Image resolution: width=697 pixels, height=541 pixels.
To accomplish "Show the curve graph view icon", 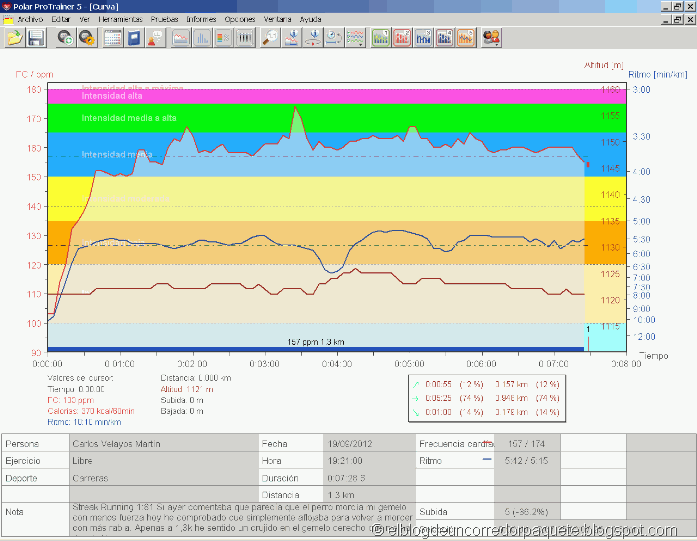I will coord(181,38).
